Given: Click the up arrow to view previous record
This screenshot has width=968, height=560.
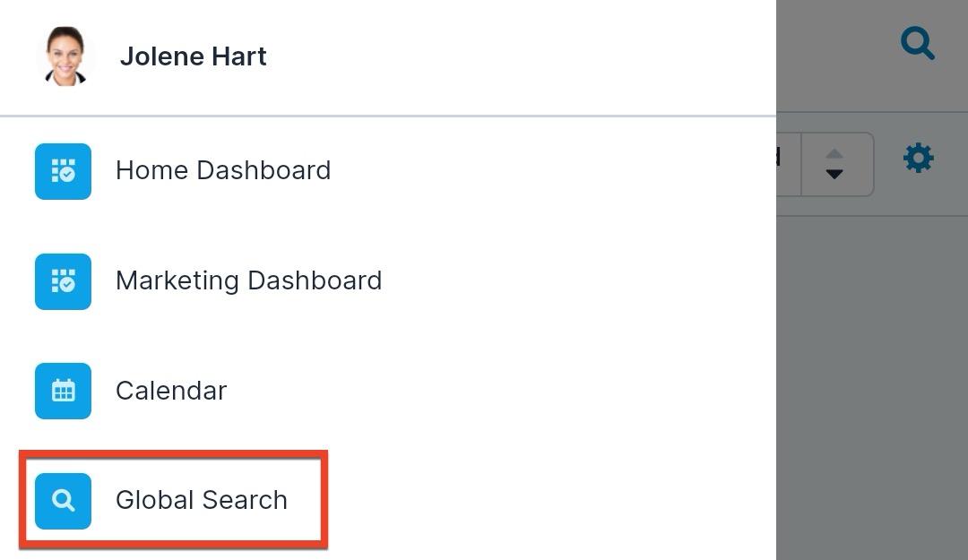Looking at the screenshot, I should pyautogui.click(x=835, y=152).
